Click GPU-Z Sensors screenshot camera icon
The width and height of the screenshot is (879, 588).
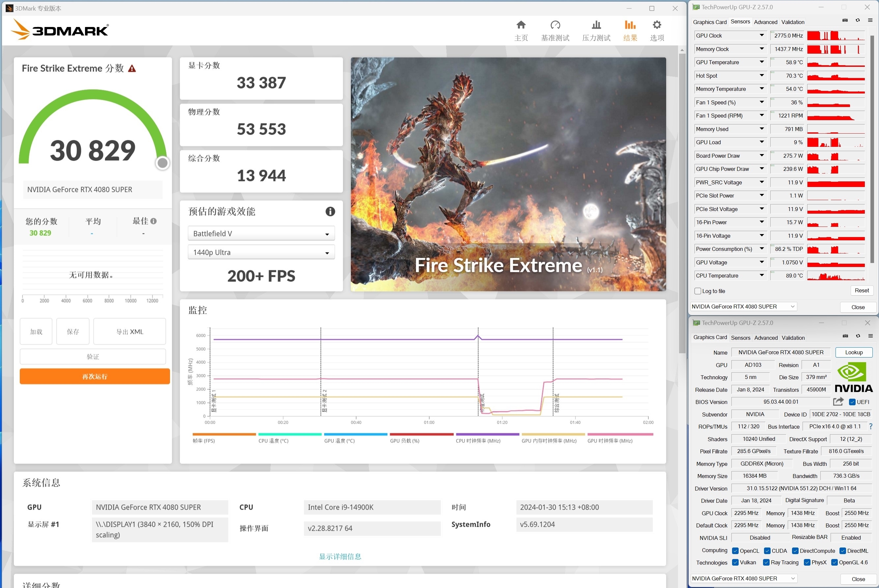tap(845, 20)
